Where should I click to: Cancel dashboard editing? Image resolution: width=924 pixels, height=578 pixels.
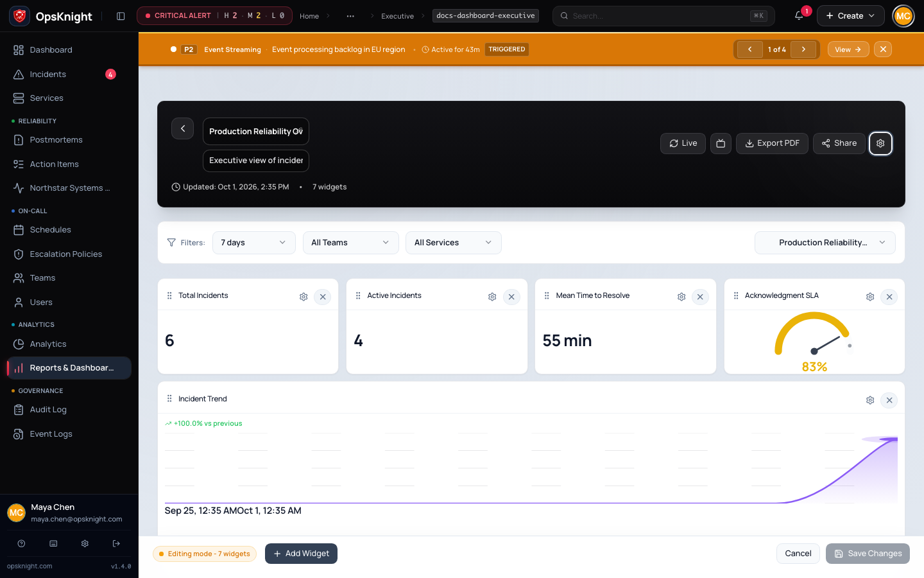pos(798,554)
